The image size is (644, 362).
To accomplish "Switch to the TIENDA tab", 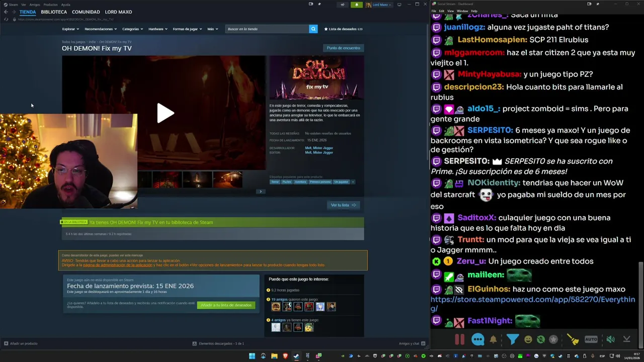I will (x=28, y=12).
